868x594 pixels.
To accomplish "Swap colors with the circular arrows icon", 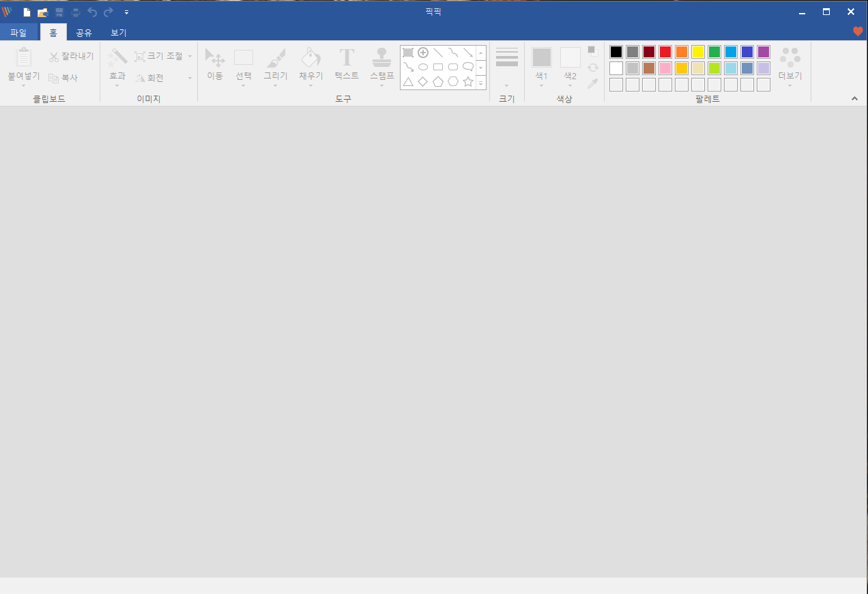I will (592, 68).
